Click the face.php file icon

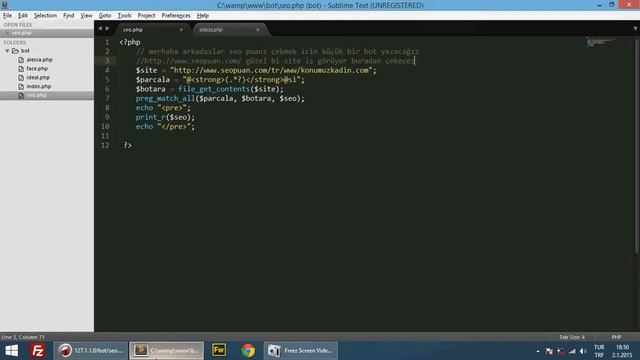click(x=21, y=69)
